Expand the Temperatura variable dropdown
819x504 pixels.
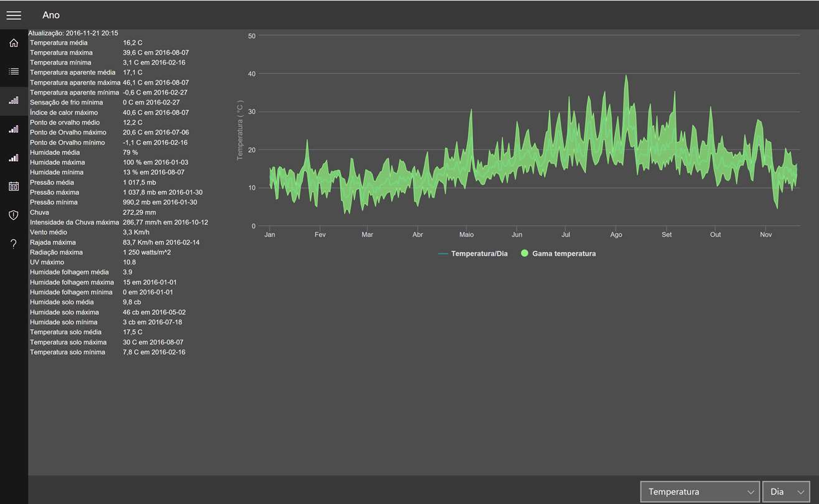[700, 492]
